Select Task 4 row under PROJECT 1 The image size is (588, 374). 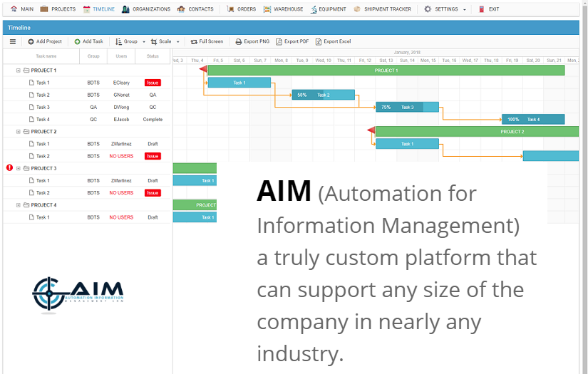[87, 119]
